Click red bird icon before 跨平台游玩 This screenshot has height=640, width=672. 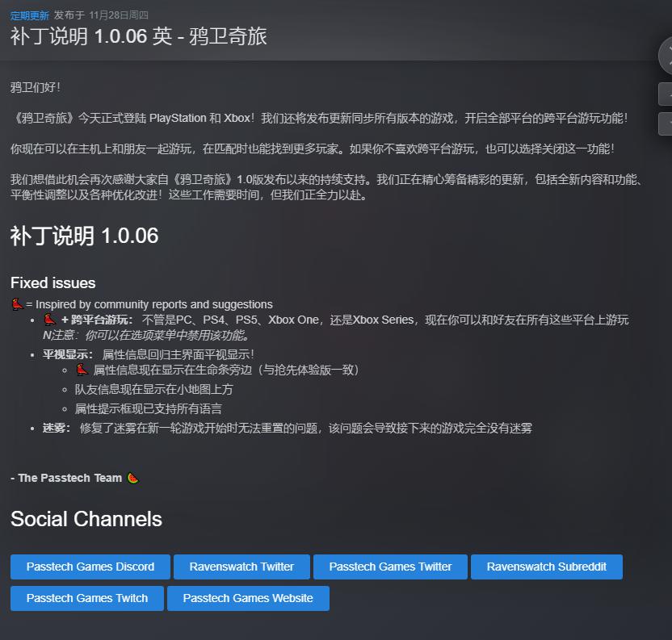50,320
